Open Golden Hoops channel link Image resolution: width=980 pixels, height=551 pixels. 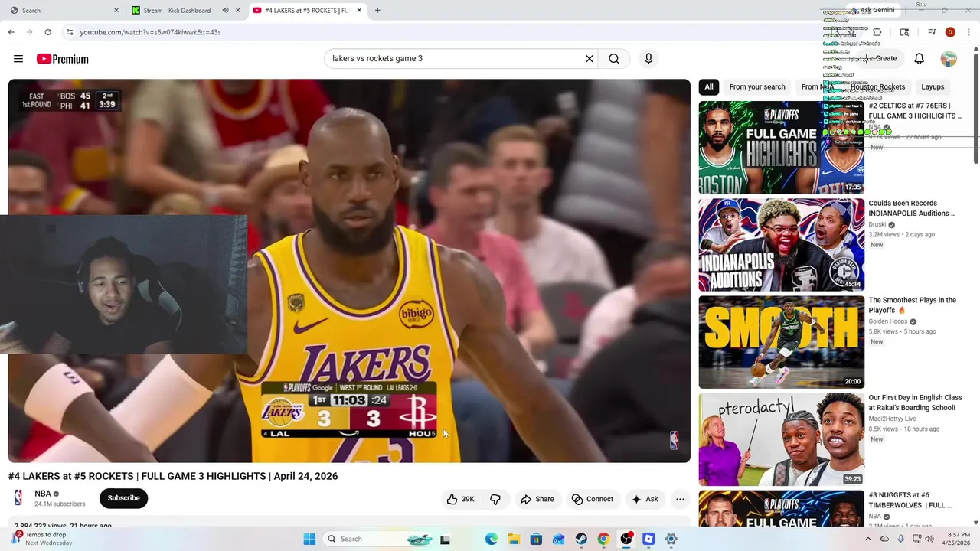pyautogui.click(x=887, y=322)
